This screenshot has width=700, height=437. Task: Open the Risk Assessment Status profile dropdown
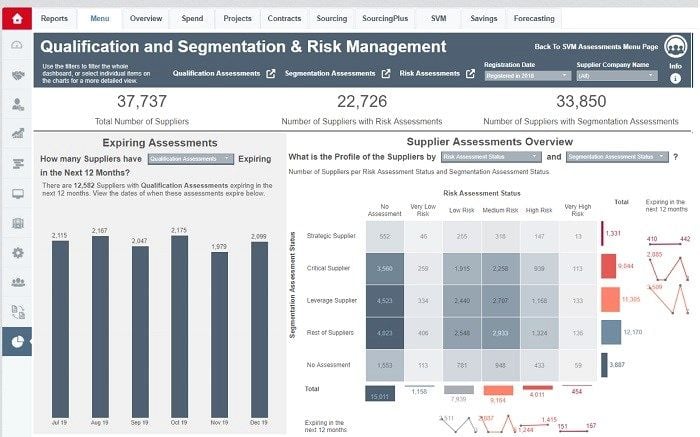[x=491, y=157]
